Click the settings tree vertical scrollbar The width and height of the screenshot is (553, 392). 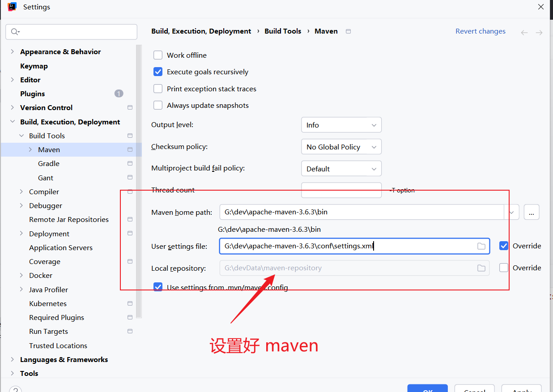pyautogui.click(x=139, y=181)
